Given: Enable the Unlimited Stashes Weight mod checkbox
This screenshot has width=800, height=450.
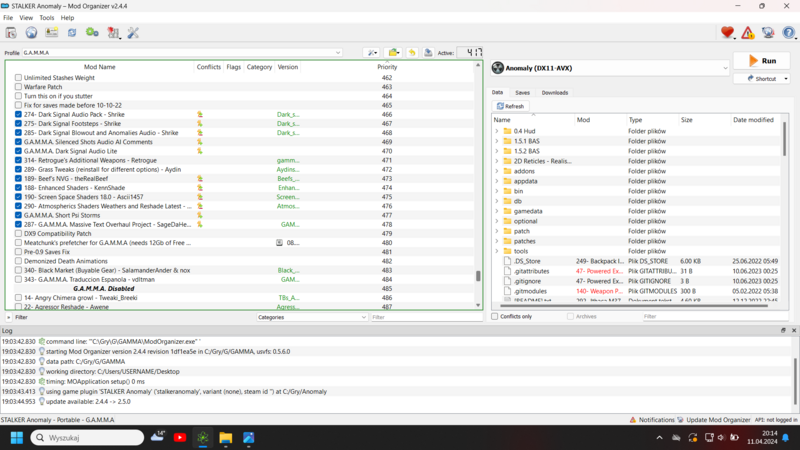Looking at the screenshot, I should coord(18,78).
